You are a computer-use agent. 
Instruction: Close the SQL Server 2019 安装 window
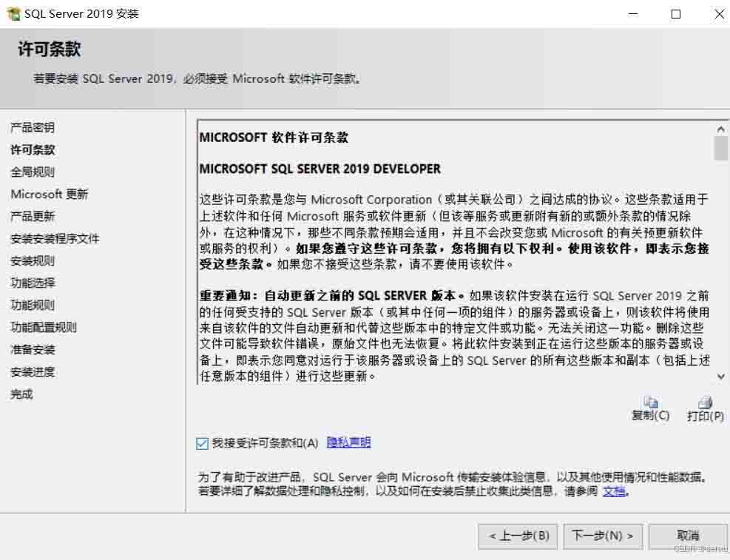pos(720,14)
